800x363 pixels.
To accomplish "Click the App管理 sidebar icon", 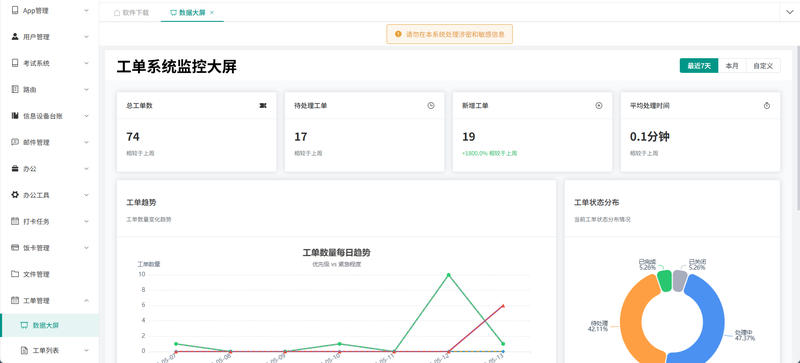I will pyautogui.click(x=15, y=10).
